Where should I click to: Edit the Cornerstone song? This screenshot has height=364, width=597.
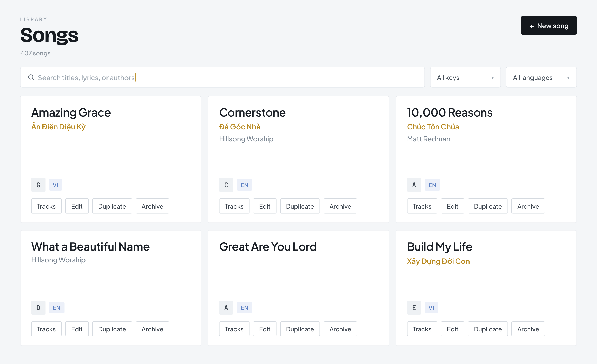[265, 206]
